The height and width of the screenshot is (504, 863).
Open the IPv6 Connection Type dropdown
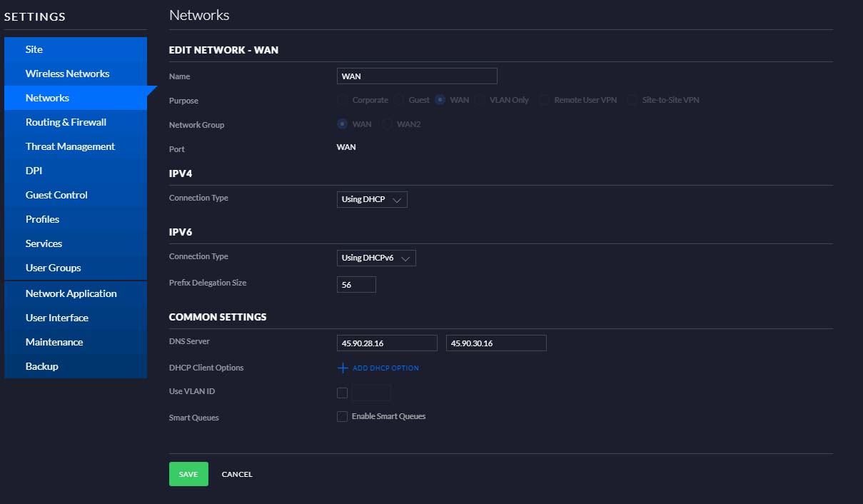coord(376,258)
